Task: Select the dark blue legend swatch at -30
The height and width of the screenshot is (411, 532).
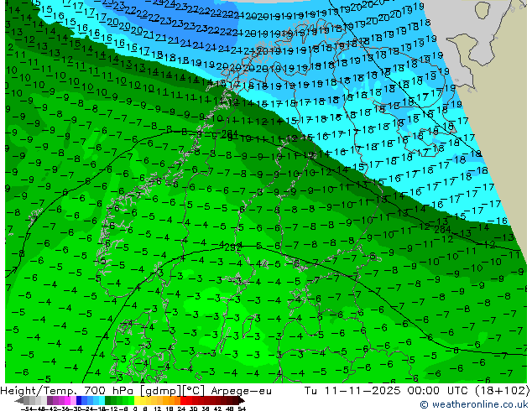Action: pos(79,401)
